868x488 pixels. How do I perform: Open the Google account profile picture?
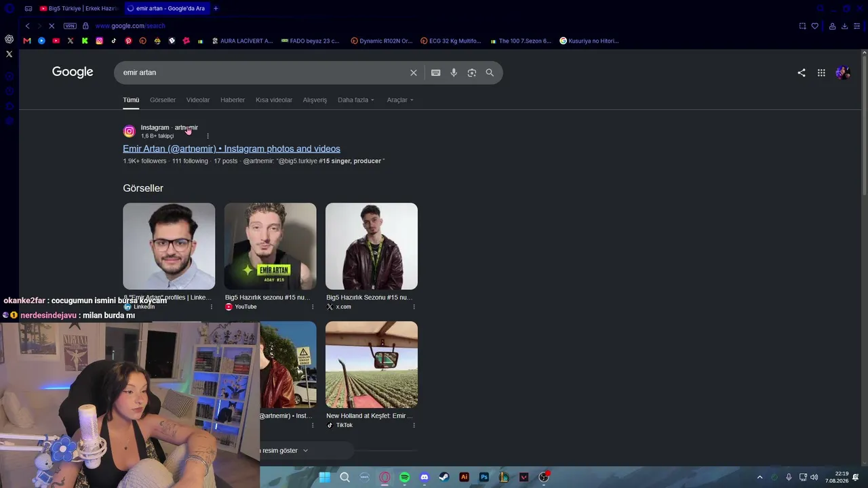click(843, 73)
